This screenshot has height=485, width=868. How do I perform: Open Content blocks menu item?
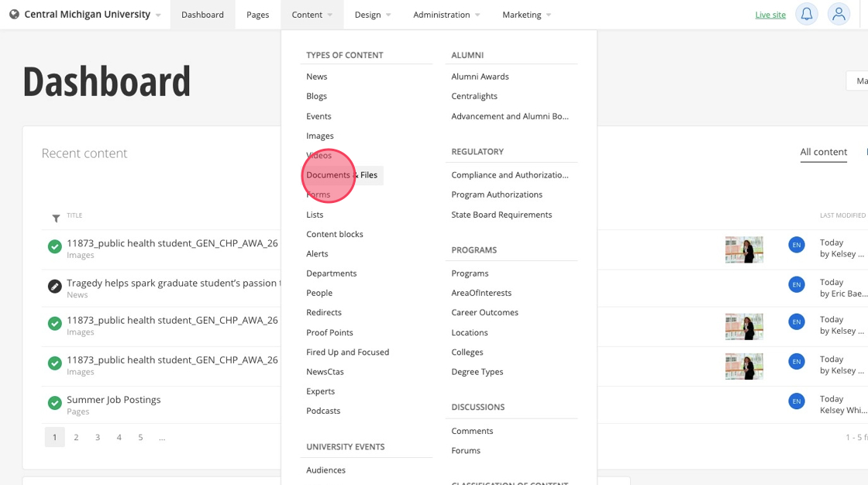(334, 234)
